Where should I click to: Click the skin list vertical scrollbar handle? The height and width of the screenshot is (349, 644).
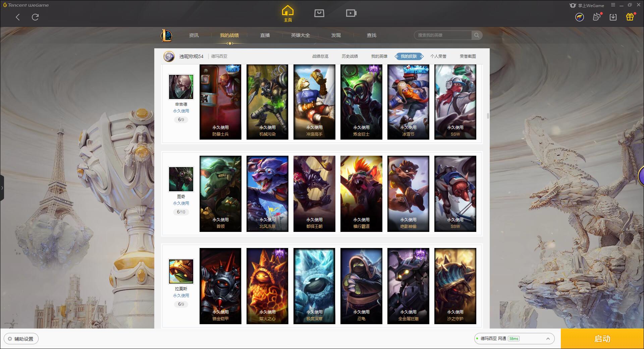pyautogui.click(x=488, y=116)
